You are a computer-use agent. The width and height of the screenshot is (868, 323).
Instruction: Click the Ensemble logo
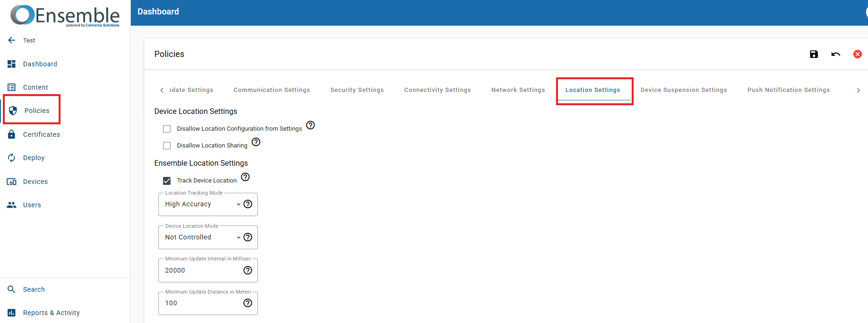65,15
